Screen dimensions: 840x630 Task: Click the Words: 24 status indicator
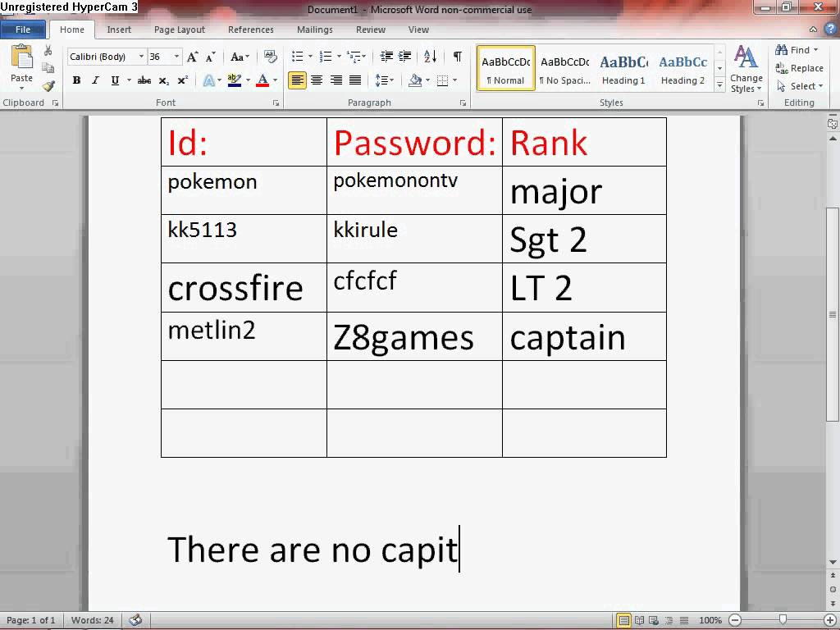(x=92, y=620)
